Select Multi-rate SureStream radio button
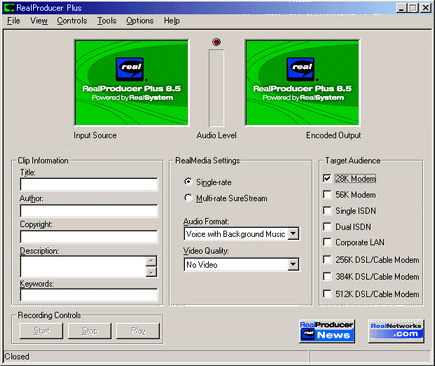 coord(188,198)
